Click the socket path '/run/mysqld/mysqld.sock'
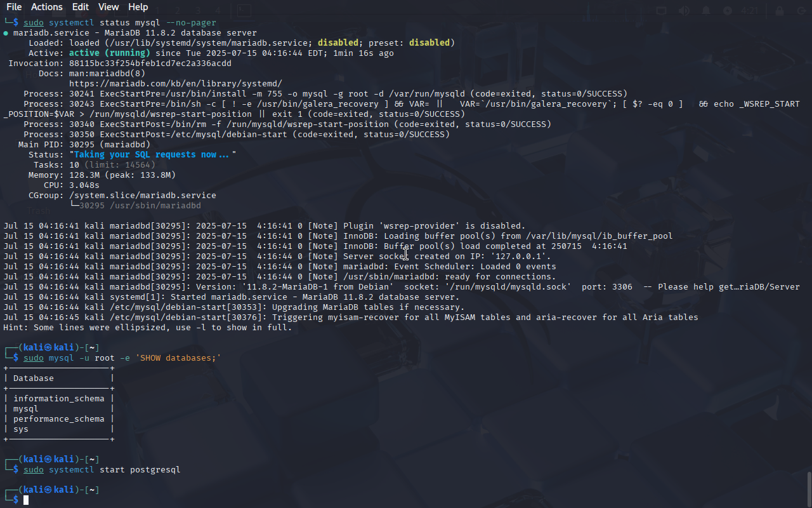 pyautogui.click(x=508, y=287)
